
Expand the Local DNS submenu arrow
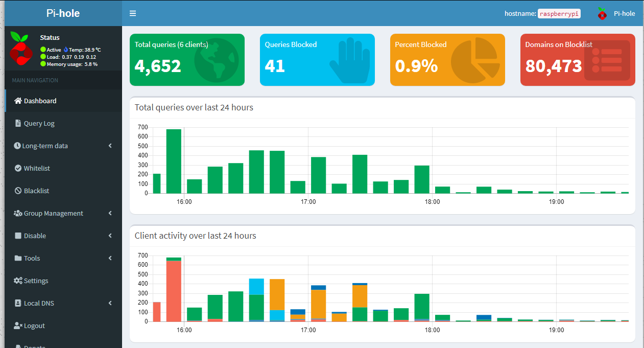110,303
